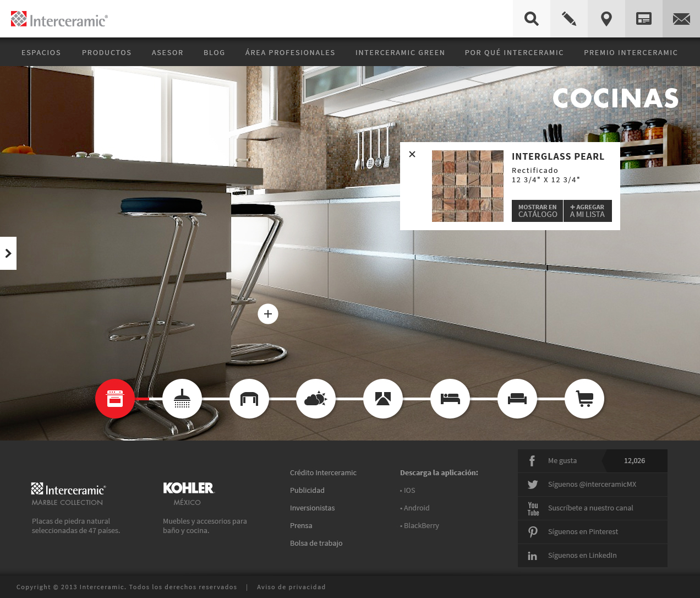Click the search magnifier icon in header
The height and width of the screenshot is (598, 700).
coord(531,19)
